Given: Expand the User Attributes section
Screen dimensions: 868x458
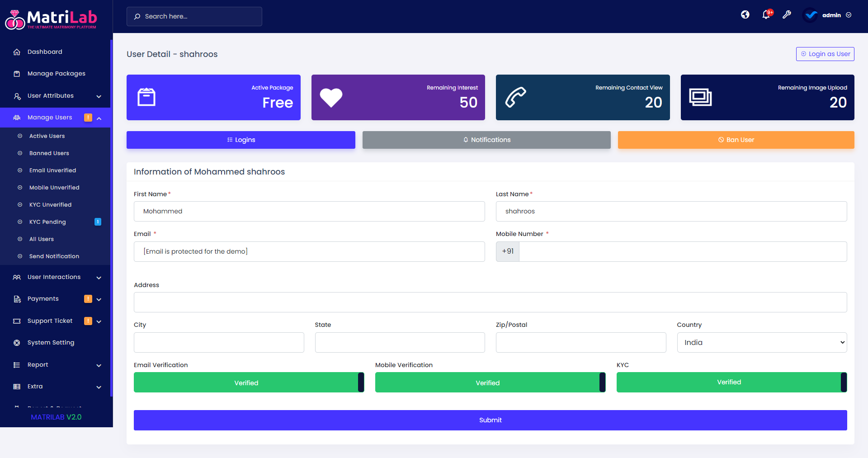Looking at the screenshot, I should coord(51,95).
